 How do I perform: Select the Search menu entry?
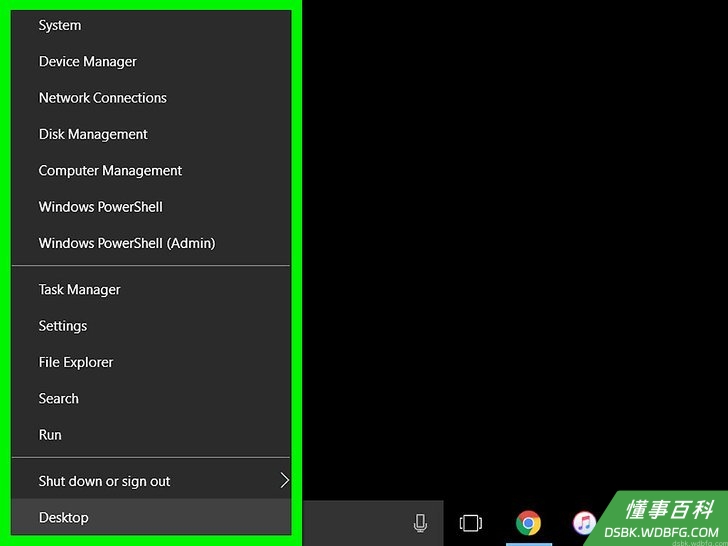tap(151, 398)
